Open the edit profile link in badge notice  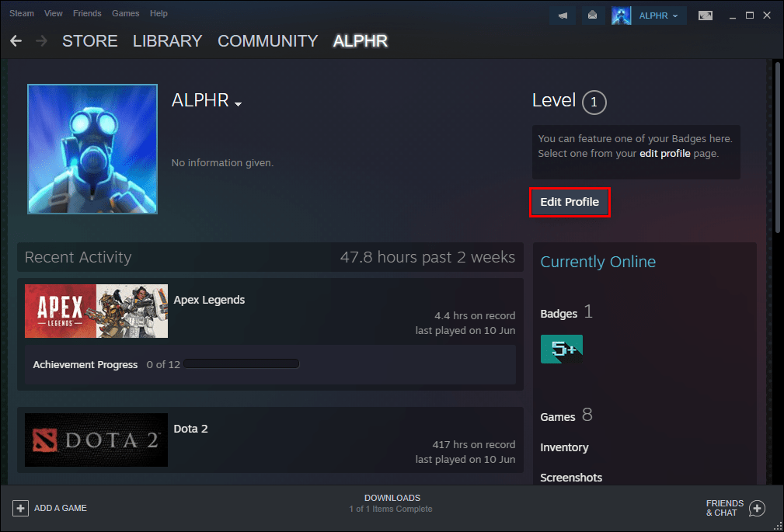tap(664, 153)
